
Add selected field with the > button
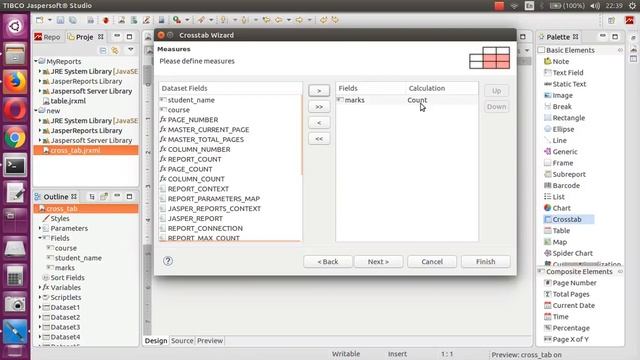319,91
